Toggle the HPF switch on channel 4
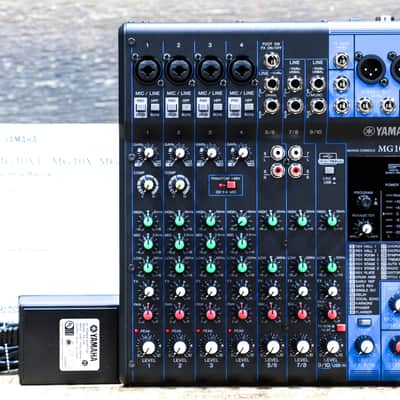This screenshot has height=400, width=400. pos(249,107)
